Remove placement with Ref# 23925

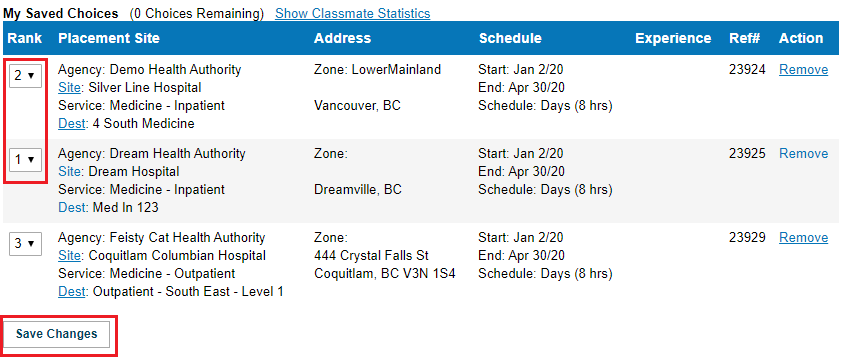click(803, 154)
